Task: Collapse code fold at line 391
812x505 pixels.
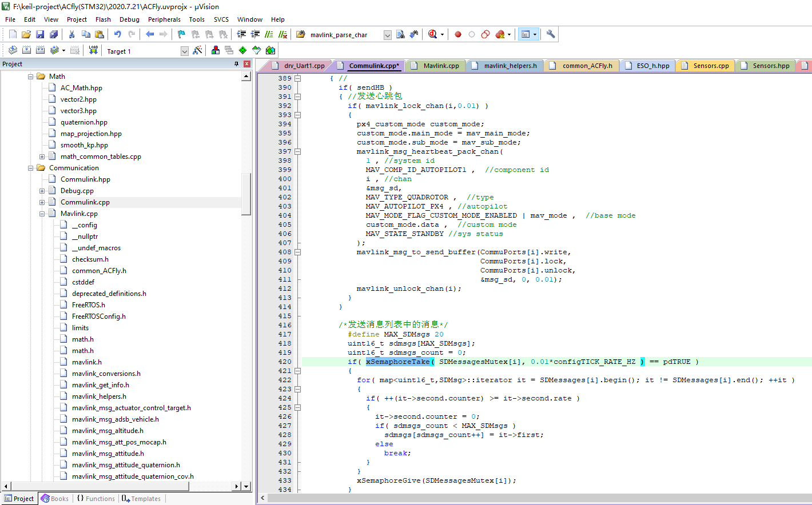Action: [x=297, y=97]
